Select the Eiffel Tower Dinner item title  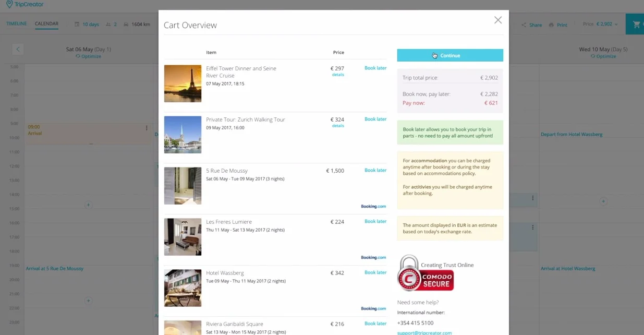pyautogui.click(x=241, y=72)
